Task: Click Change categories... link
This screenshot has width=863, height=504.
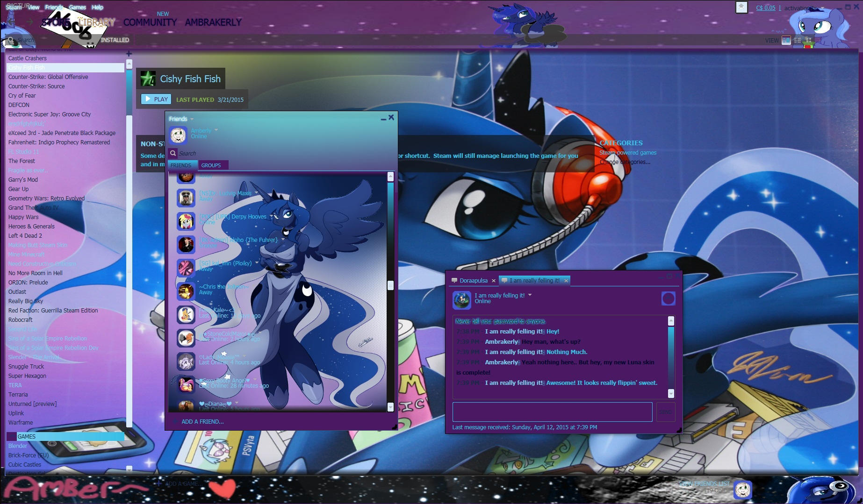Action: [625, 162]
